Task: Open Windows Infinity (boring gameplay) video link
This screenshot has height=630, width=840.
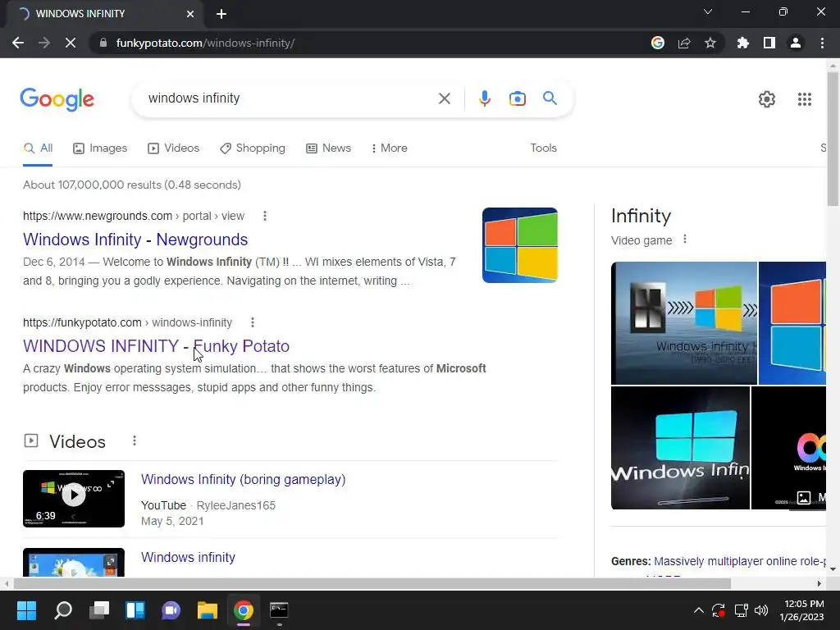Action: (x=243, y=479)
